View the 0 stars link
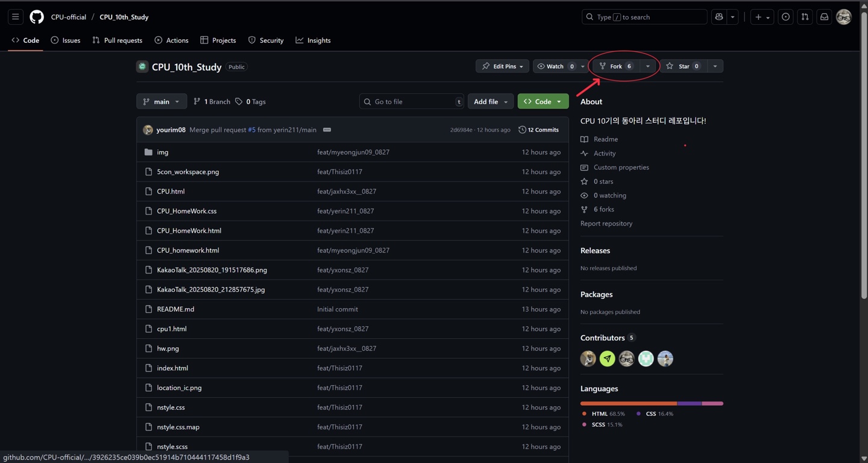This screenshot has height=463, width=868. 597,181
